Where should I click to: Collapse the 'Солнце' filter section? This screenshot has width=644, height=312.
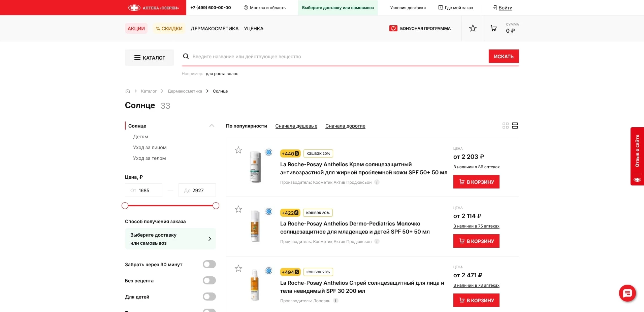point(212,126)
